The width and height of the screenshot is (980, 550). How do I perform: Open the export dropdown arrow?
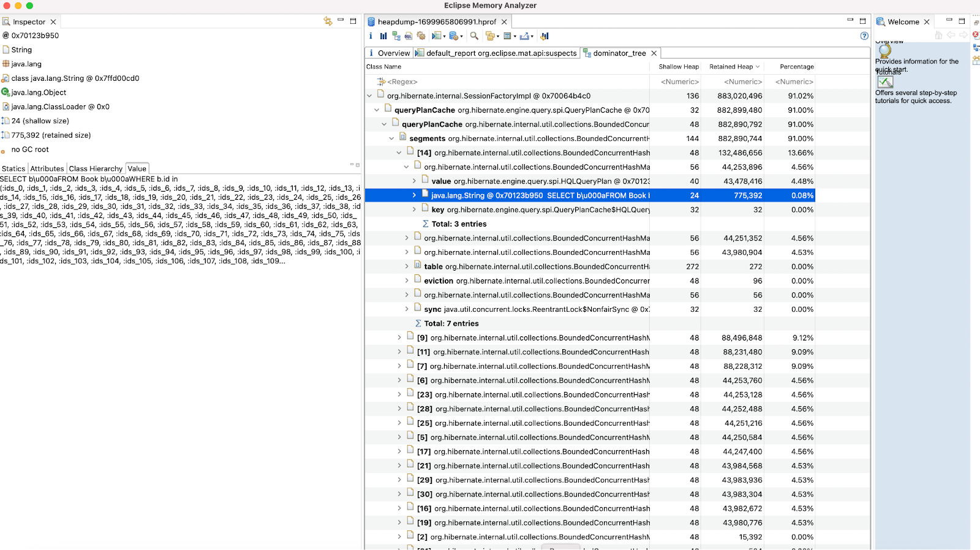point(532,37)
